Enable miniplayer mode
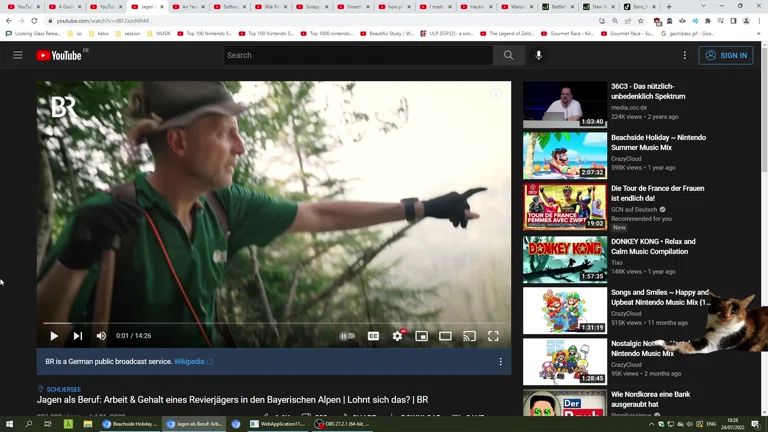The width and height of the screenshot is (768, 432). pyautogui.click(x=421, y=337)
